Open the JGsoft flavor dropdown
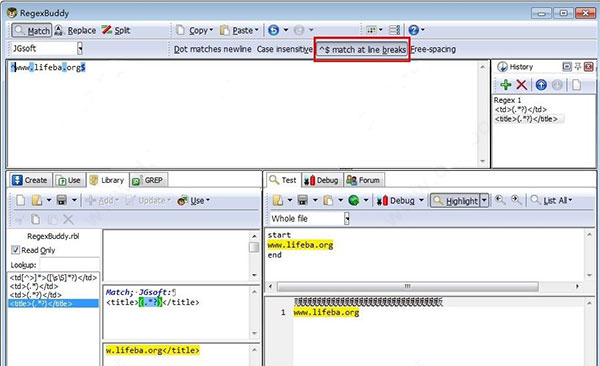 [x=80, y=48]
